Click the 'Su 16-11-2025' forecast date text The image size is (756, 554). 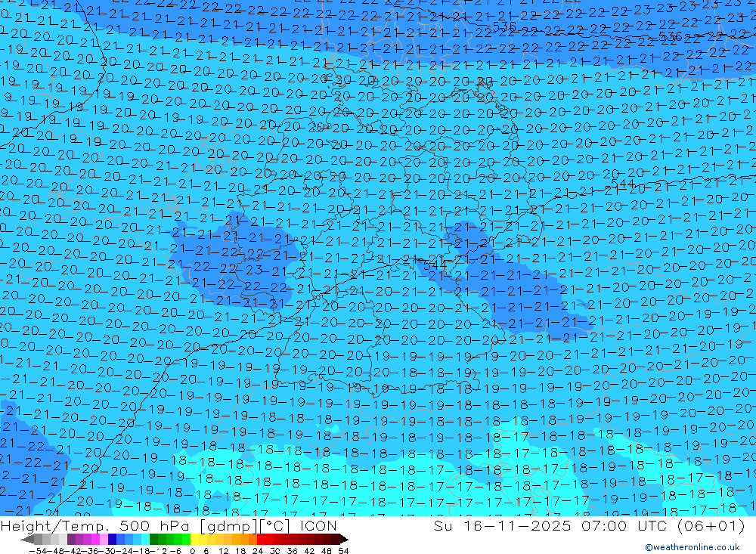point(502,525)
